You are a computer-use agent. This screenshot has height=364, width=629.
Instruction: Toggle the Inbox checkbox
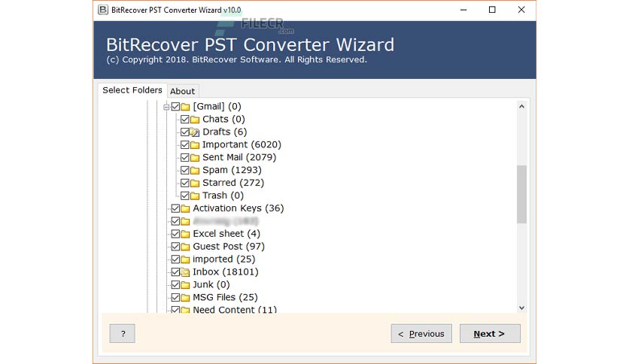point(175,272)
